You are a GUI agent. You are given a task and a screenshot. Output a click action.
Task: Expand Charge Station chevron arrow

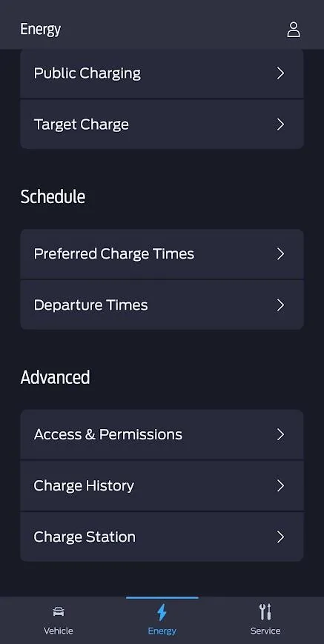point(280,537)
